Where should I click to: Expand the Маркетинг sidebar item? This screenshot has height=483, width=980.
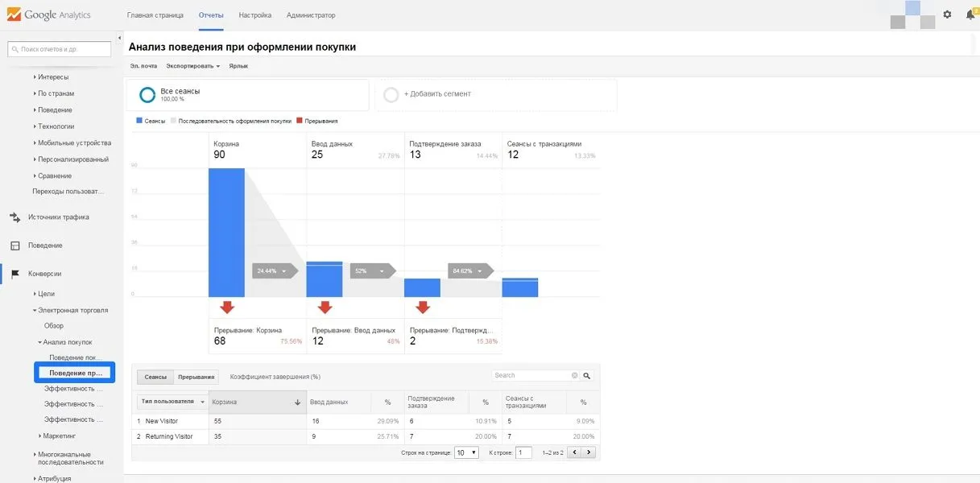(57, 436)
